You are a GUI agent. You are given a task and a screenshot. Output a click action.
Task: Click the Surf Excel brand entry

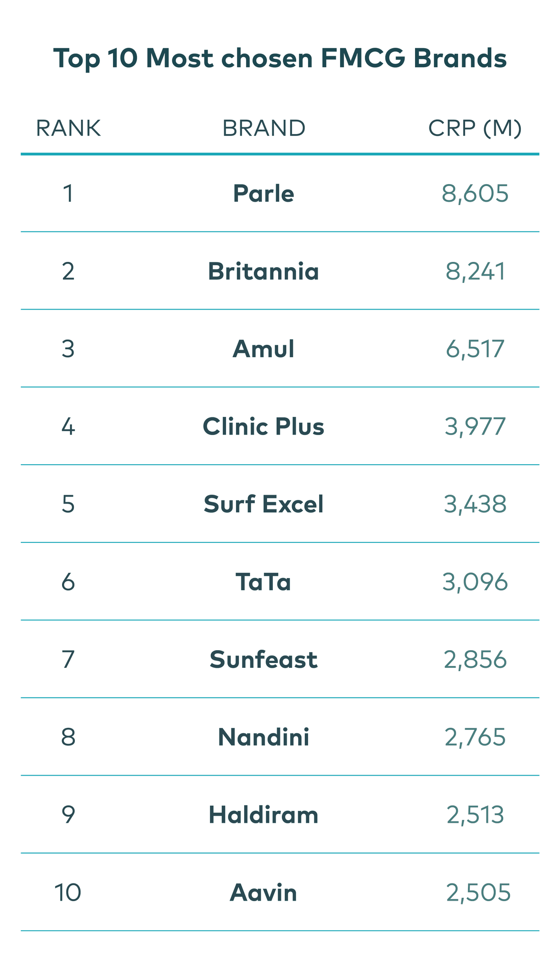(x=264, y=504)
